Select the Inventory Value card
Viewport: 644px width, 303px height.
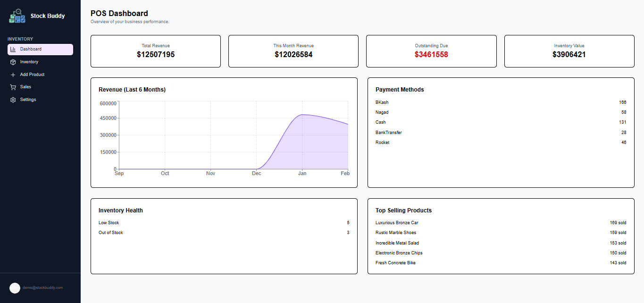click(x=569, y=51)
